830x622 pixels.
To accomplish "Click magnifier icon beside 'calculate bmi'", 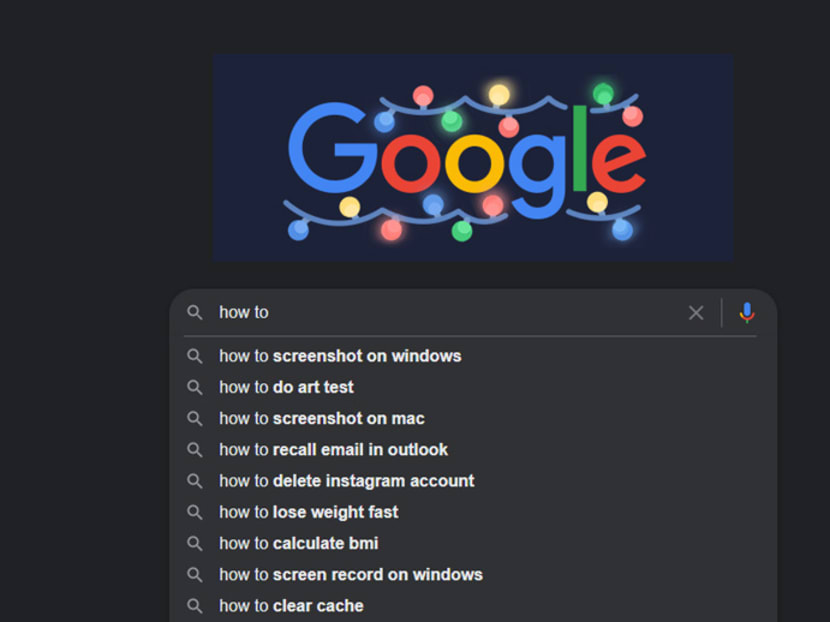I will [196, 544].
